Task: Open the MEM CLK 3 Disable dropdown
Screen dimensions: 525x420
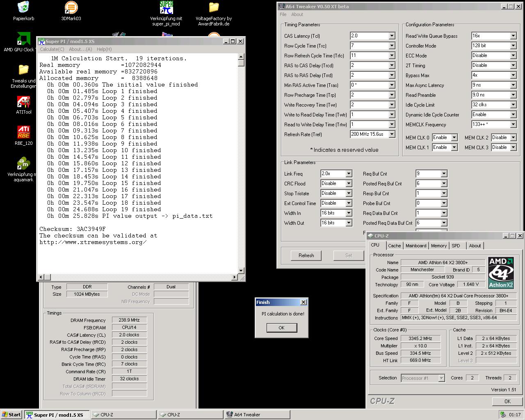Action: click(x=513, y=148)
